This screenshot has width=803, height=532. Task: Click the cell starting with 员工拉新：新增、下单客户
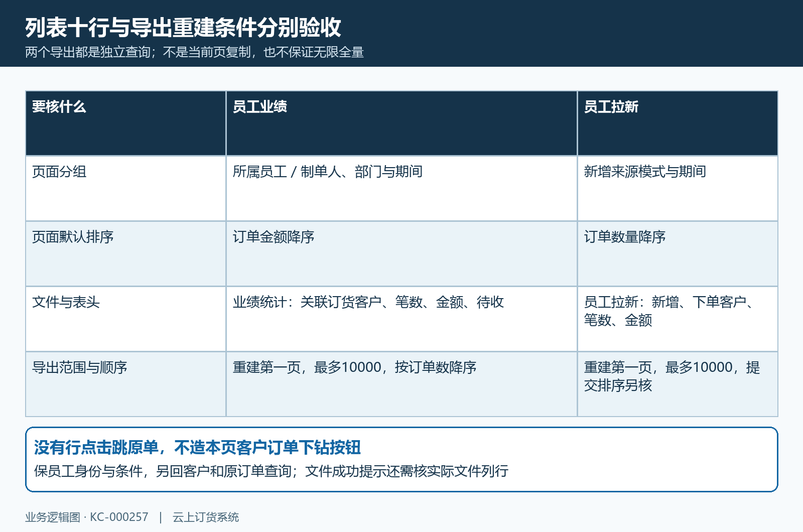pos(678,319)
